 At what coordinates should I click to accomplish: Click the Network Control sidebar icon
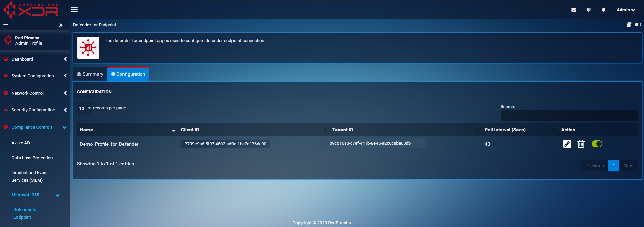[6, 93]
